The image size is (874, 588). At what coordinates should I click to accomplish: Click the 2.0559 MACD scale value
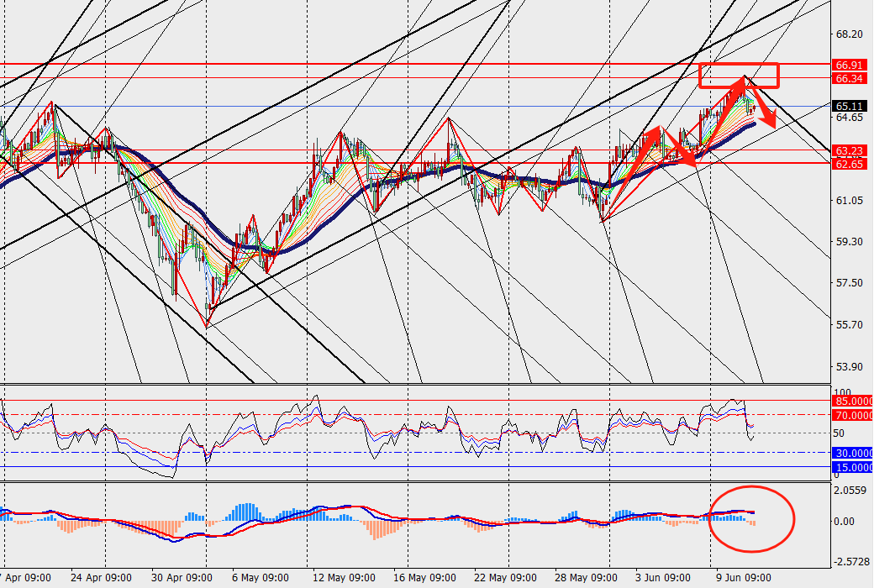(851, 491)
